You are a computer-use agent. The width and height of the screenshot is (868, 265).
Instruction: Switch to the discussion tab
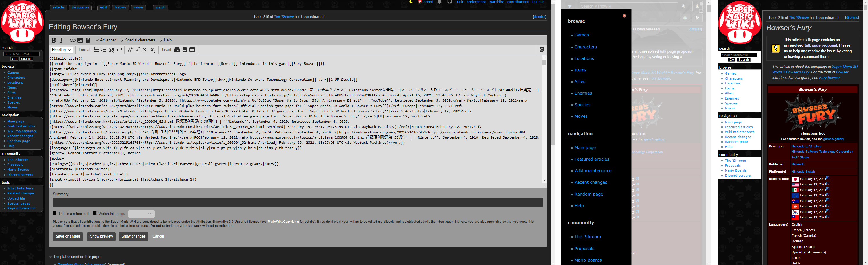pyautogui.click(x=80, y=7)
